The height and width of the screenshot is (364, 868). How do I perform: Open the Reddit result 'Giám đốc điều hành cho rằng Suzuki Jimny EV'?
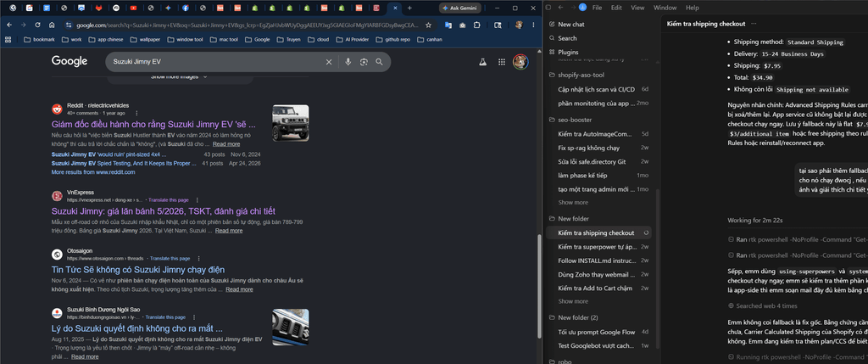coord(153,124)
